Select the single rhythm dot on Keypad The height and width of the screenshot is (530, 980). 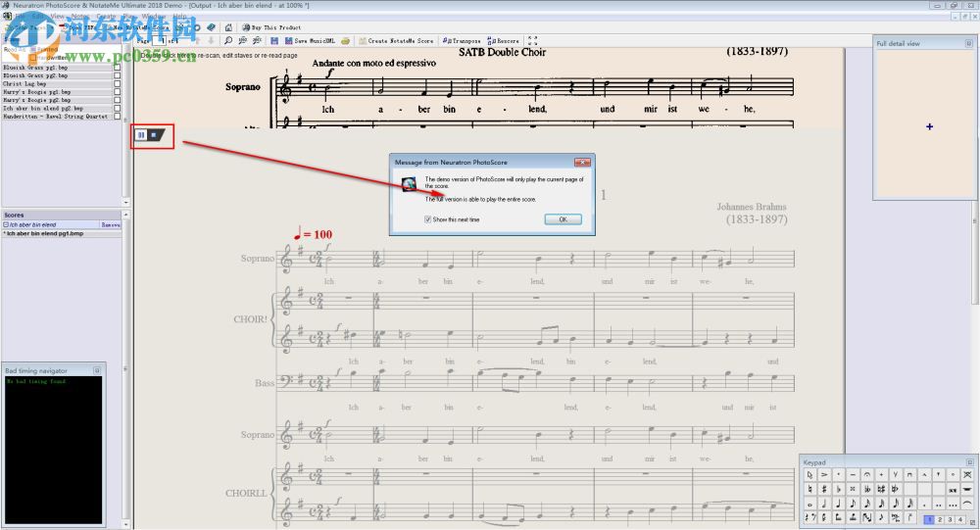(924, 504)
